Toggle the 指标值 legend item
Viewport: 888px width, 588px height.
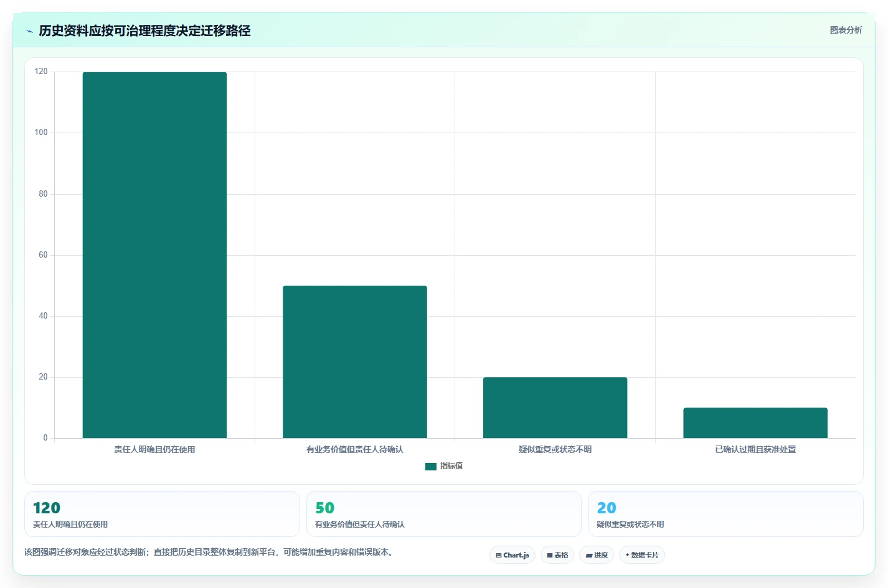pyautogui.click(x=444, y=466)
